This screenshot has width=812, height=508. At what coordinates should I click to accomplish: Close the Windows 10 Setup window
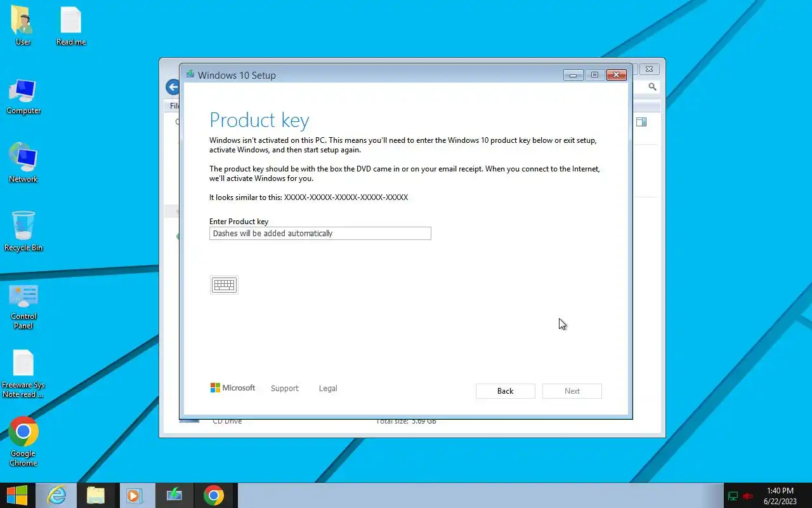[x=617, y=75]
